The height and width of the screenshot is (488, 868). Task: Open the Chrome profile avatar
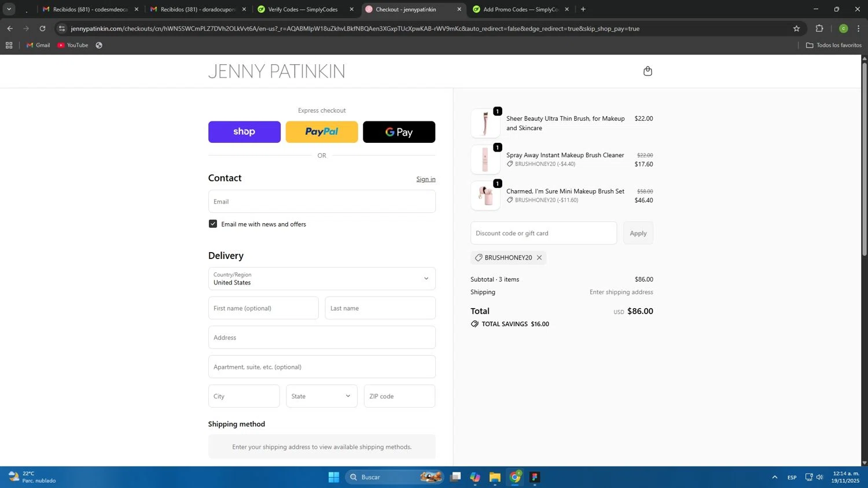click(x=843, y=28)
